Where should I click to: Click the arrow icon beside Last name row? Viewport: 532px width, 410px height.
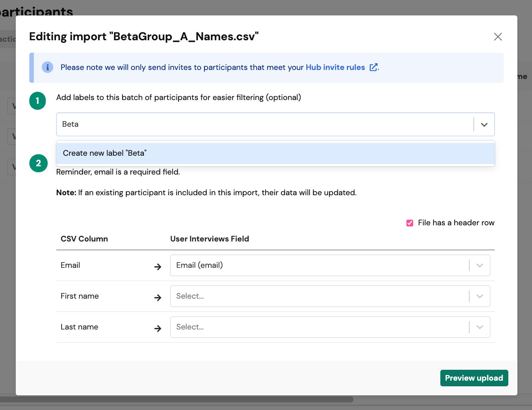point(158,328)
